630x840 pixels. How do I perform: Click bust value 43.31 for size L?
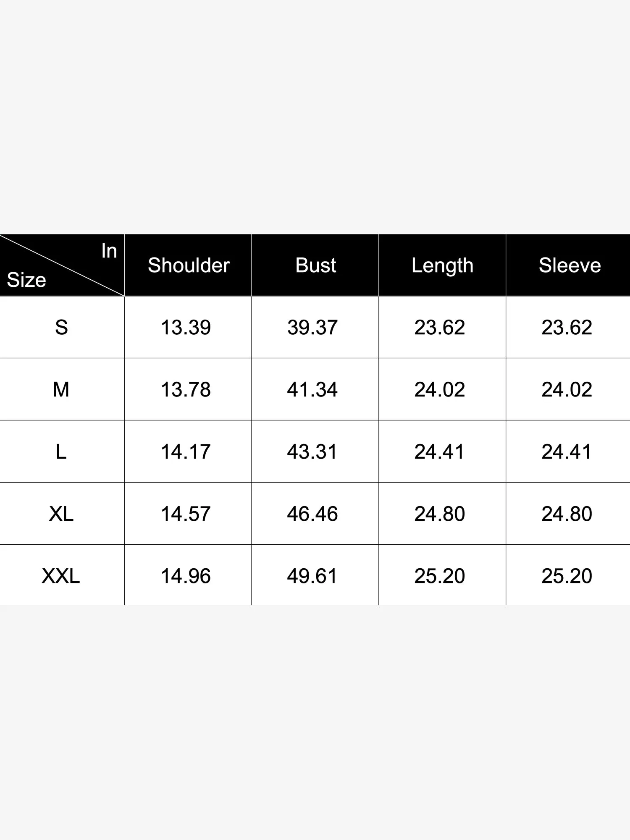coord(312,451)
